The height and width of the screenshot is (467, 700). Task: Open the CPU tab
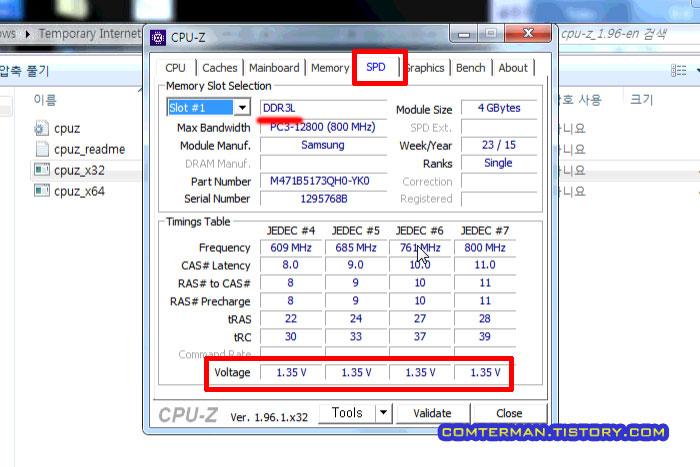coord(175,68)
